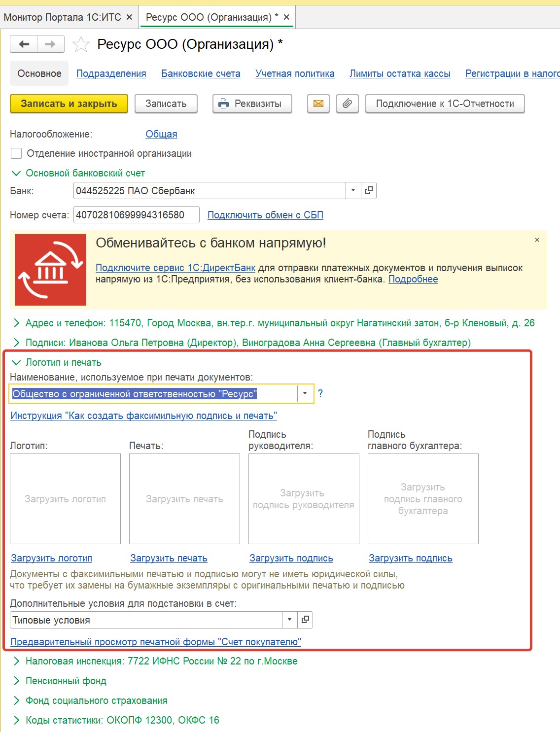Click into the Номер счета field
The height and width of the screenshot is (732, 560).
(137, 215)
